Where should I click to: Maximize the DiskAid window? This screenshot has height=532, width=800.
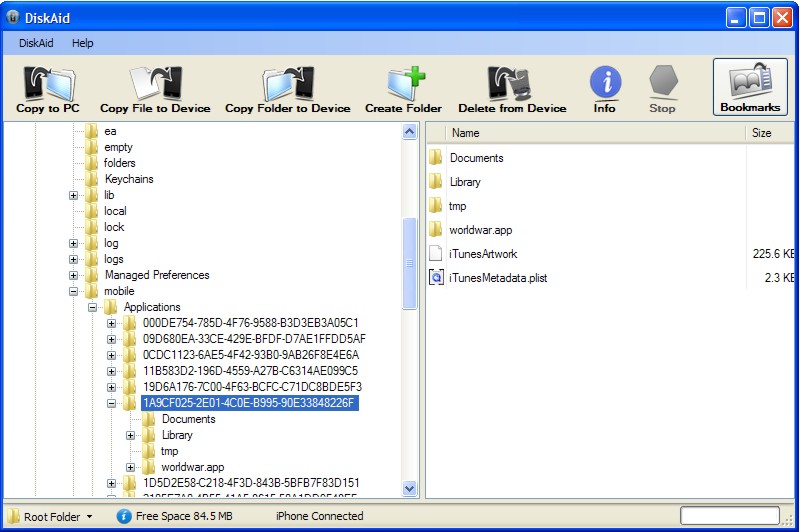[x=759, y=18]
